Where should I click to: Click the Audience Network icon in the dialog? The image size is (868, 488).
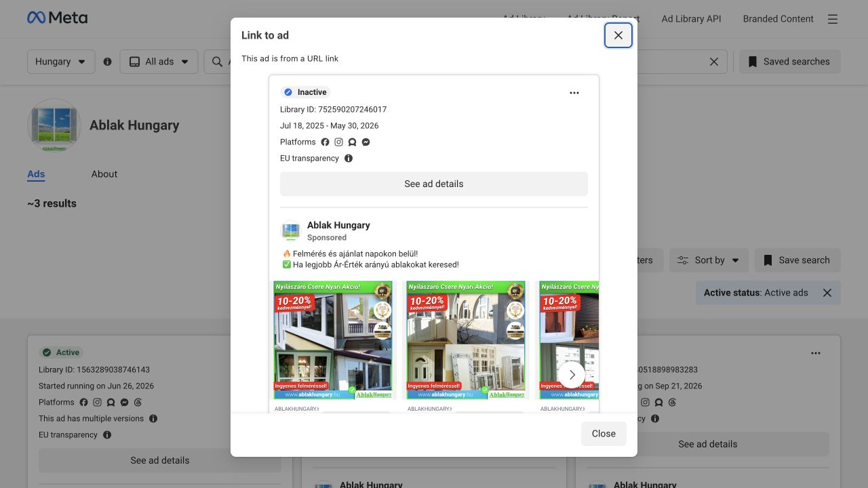pos(352,142)
